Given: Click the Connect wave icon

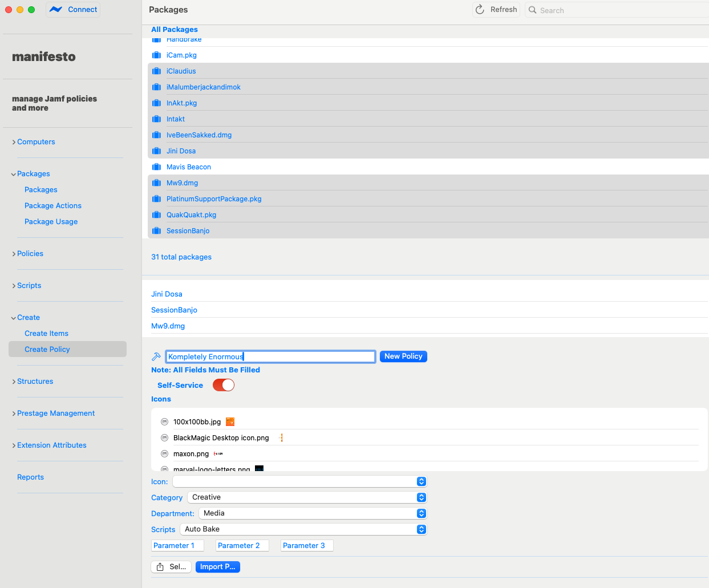Looking at the screenshot, I should (x=56, y=10).
